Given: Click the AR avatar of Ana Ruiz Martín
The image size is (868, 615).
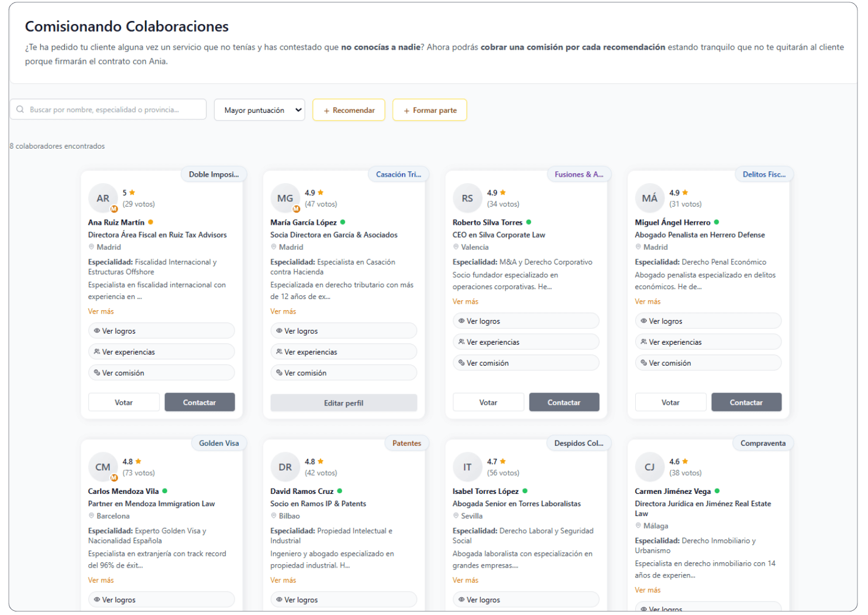Looking at the screenshot, I should point(103,198).
